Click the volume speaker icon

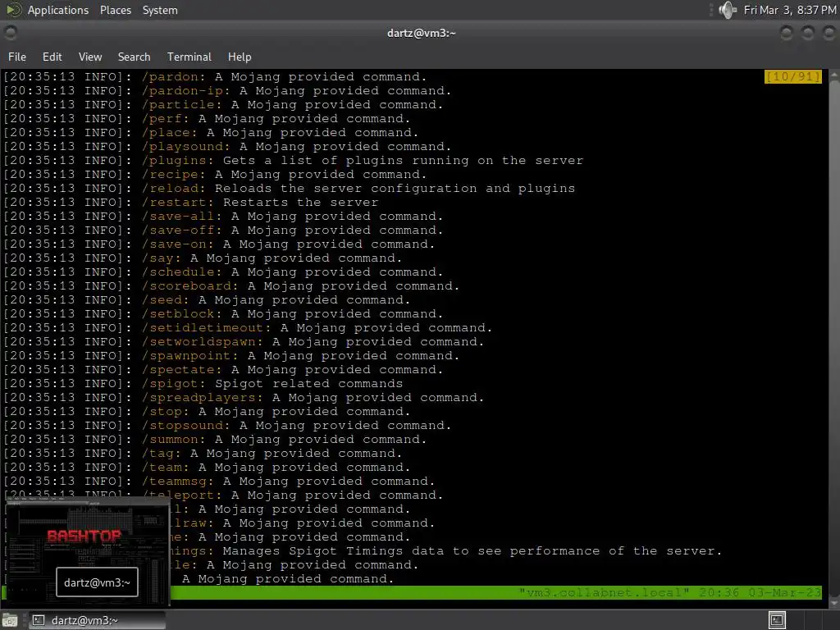click(x=727, y=10)
